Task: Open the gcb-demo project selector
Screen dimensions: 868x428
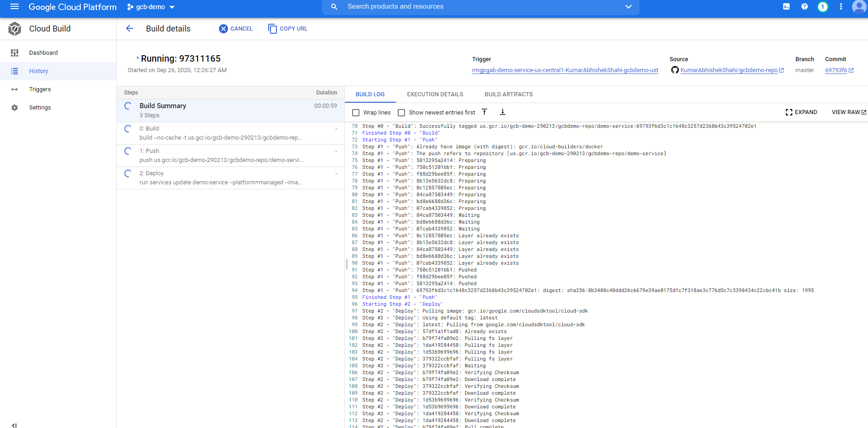Action: pyautogui.click(x=151, y=7)
